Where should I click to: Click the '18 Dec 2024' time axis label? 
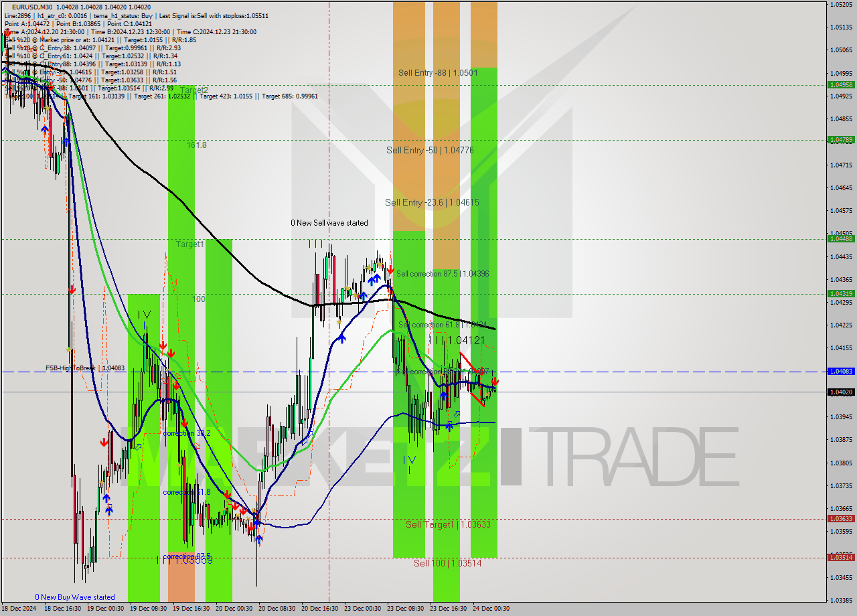(x=19, y=609)
